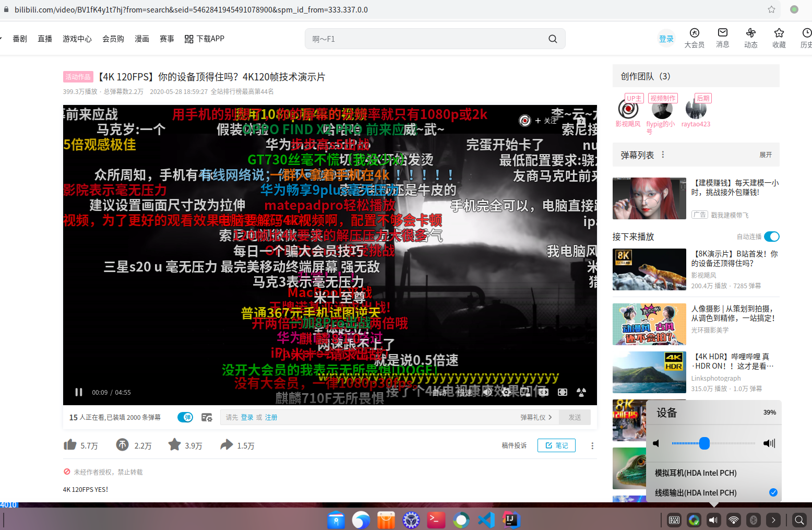Open 自动 video quality dropdown
812x530 pixels.
pos(440,392)
